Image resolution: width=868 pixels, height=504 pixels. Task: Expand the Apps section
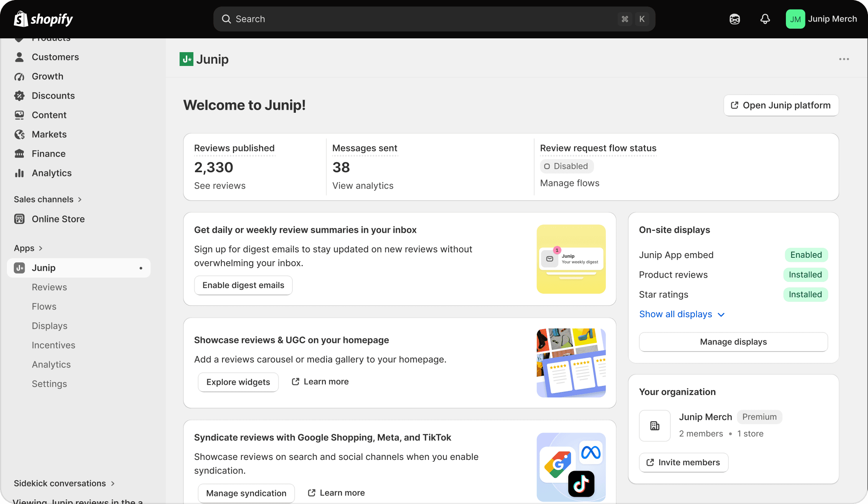pos(28,248)
